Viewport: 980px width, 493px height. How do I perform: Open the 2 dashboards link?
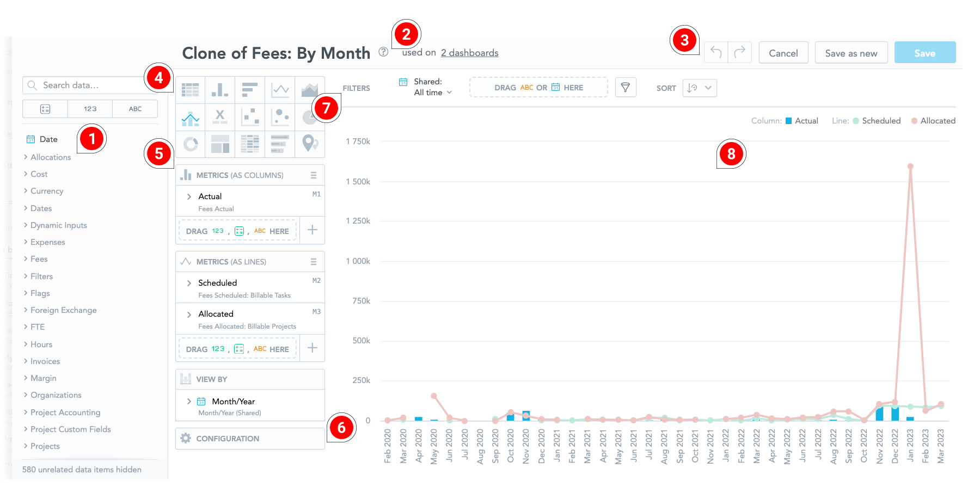point(469,53)
